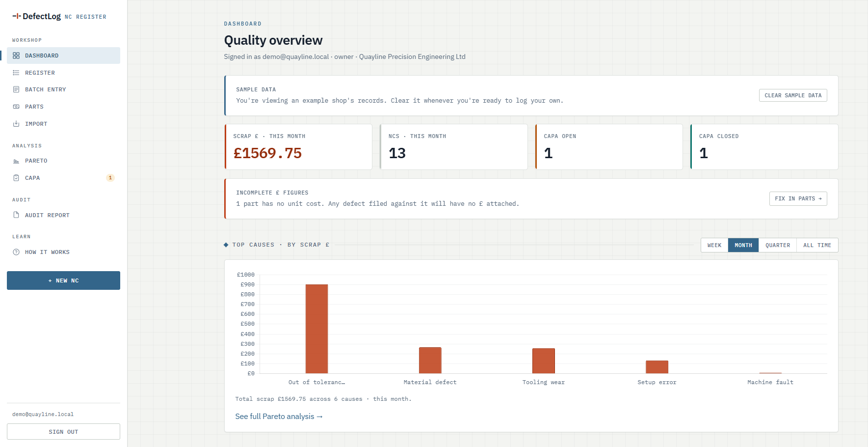Click the Material defect bar
The width and height of the screenshot is (868, 447).
430,360
